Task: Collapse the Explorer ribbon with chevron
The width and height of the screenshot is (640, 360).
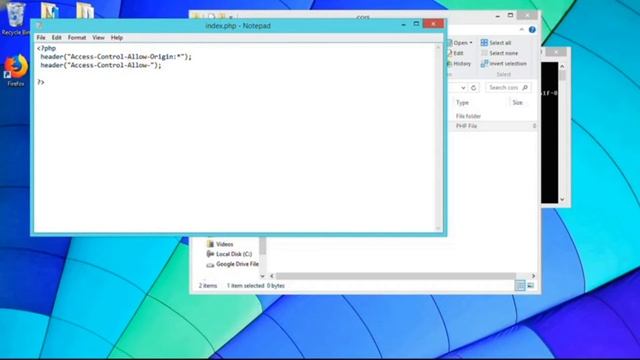Action: coord(522,30)
